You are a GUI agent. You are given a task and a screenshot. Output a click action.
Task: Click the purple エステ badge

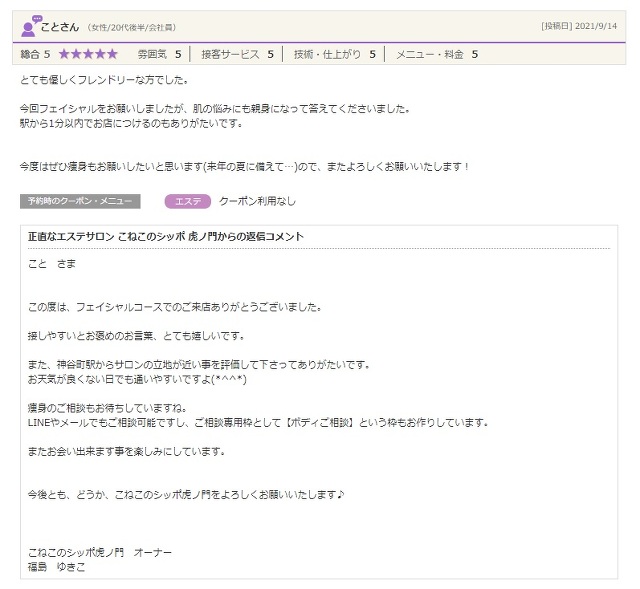point(187,201)
